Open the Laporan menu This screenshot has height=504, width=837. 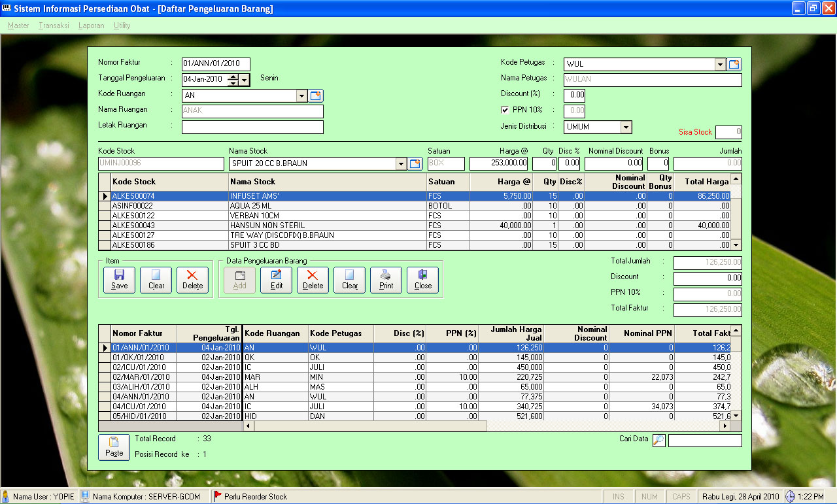[x=91, y=25]
